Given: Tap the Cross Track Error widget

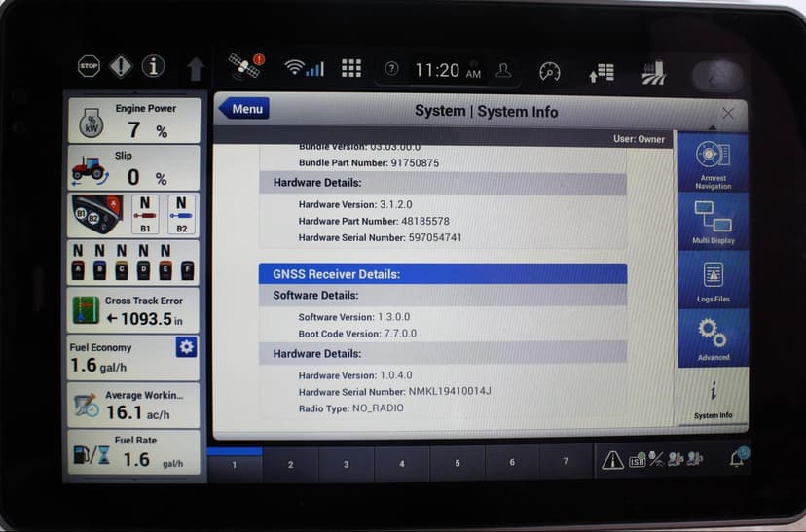Looking at the screenshot, I should pyautogui.click(x=132, y=311).
